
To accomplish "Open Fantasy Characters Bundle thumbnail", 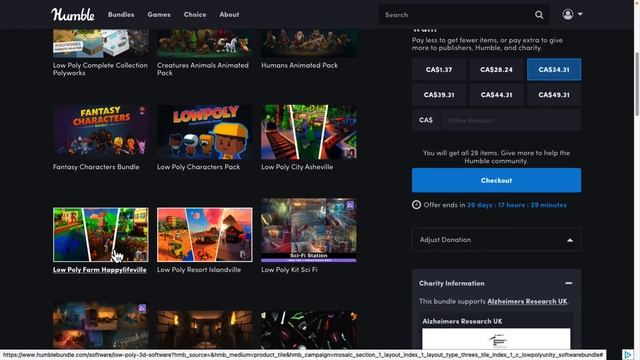I will 101,132.
